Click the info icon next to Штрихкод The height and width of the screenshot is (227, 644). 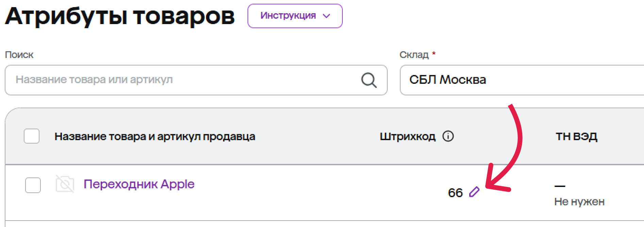[x=448, y=136]
